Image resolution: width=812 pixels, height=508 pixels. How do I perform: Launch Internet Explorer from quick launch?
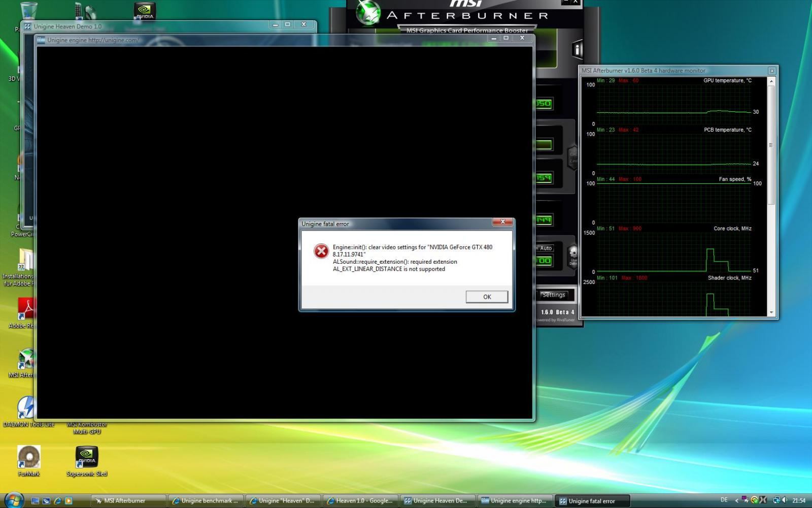coord(57,501)
